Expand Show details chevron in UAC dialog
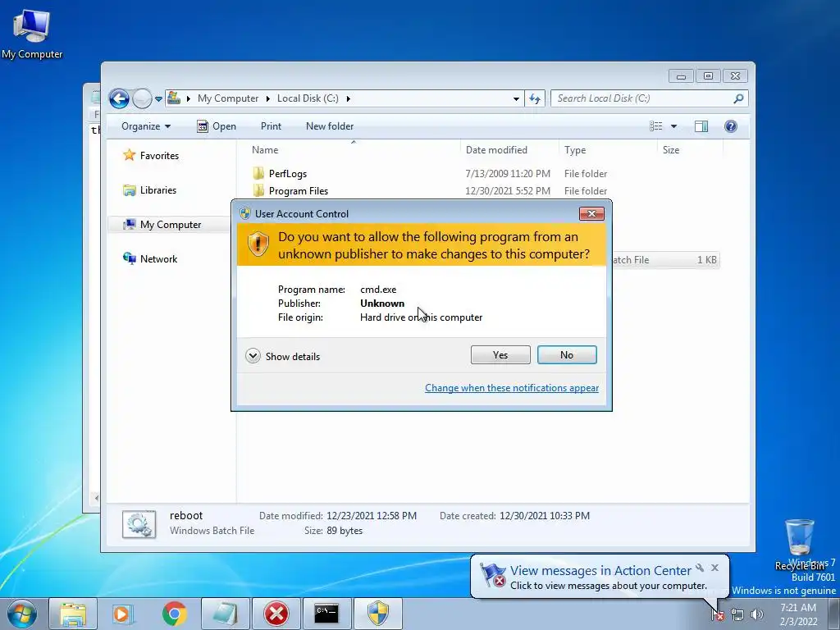Image resolution: width=840 pixels, height=630 pixels. (253, 356)
